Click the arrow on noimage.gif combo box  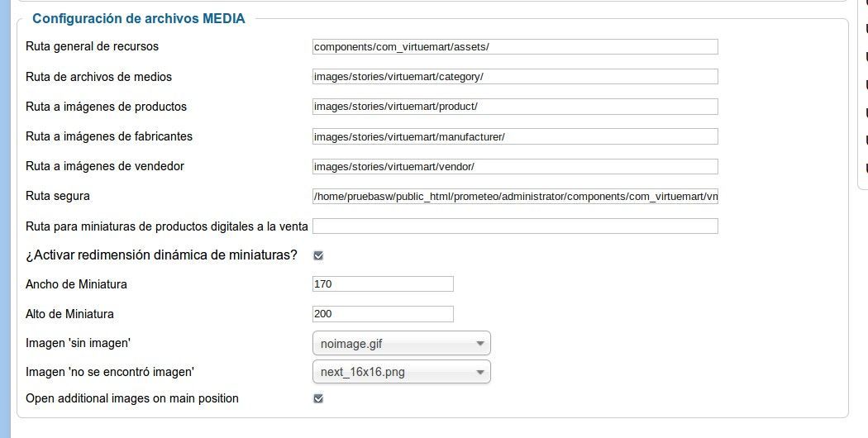[480, 344]
